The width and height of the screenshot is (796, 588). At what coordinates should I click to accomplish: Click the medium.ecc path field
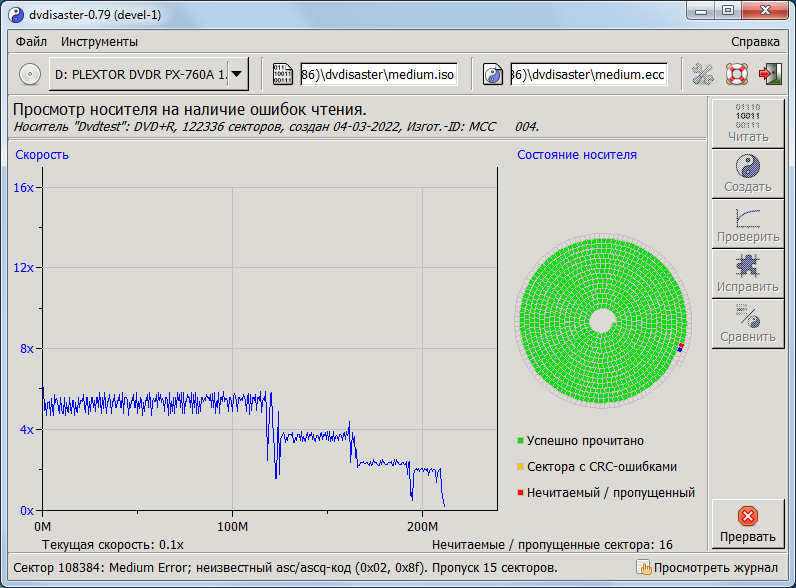(588, 74)
